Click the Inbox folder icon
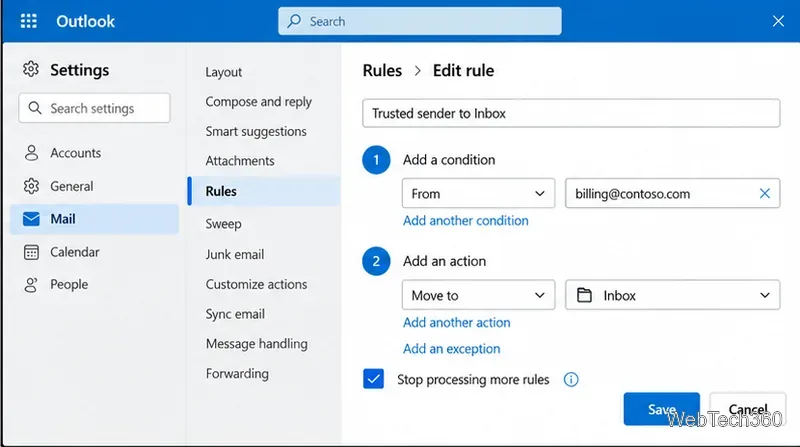 584,295
